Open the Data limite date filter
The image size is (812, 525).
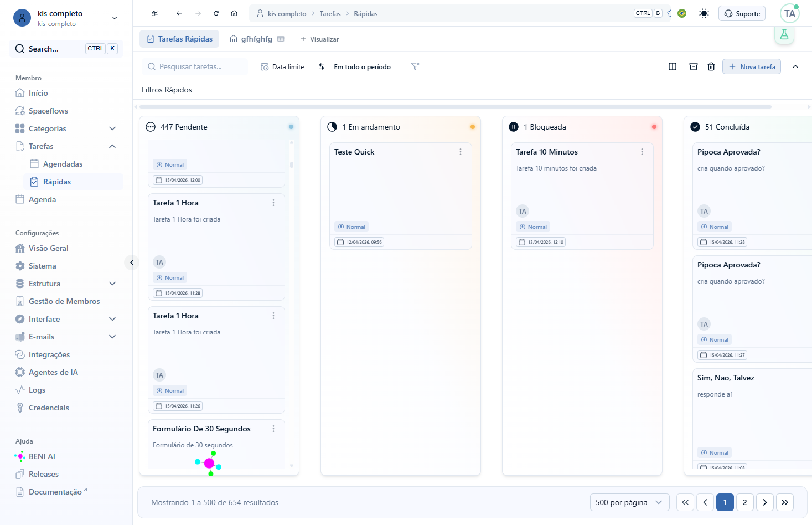pyautogui.click(x=282, y=66)
